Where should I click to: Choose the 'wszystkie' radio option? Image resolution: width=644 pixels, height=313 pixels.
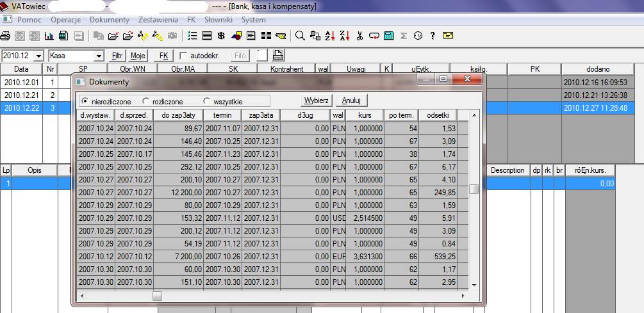tap(206, 101)
